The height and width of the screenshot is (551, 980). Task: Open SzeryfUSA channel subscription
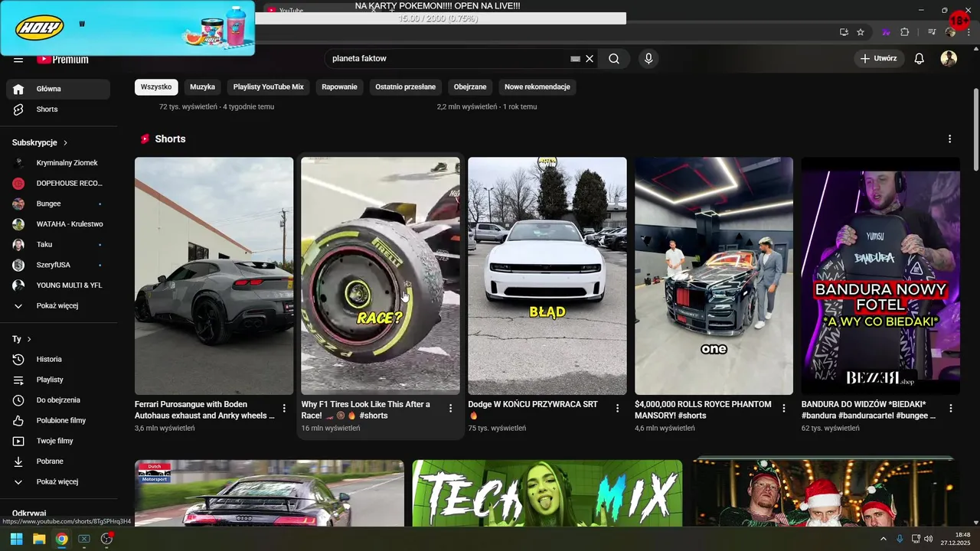point(58,265)
